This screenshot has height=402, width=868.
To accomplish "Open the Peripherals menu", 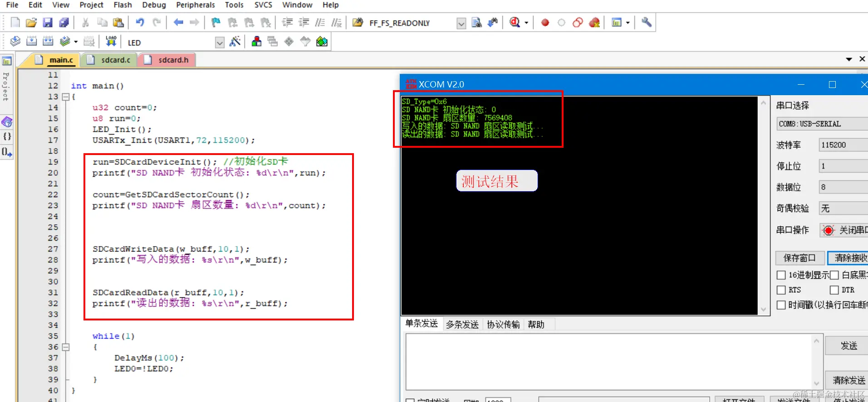I will tap(196, 5).
